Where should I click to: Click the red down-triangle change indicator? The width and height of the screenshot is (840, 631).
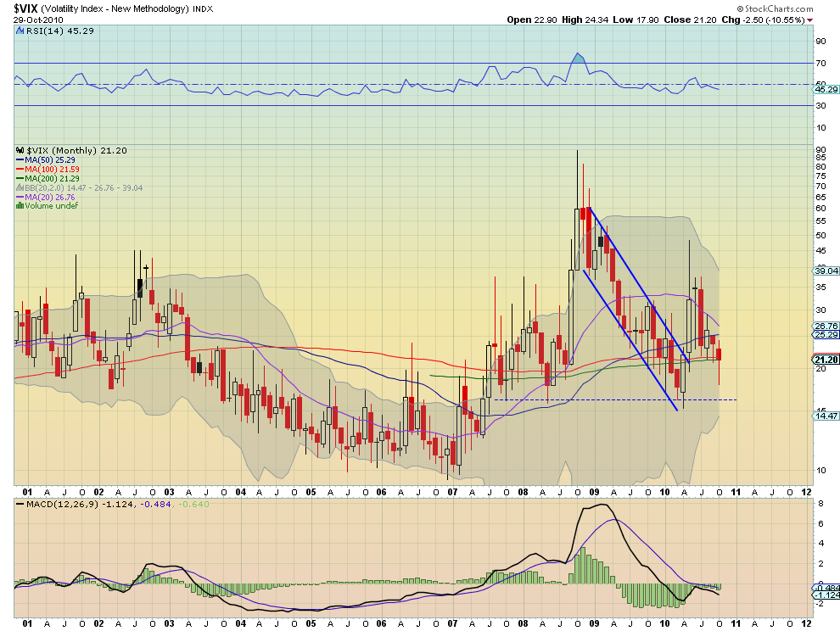[809, 20]
